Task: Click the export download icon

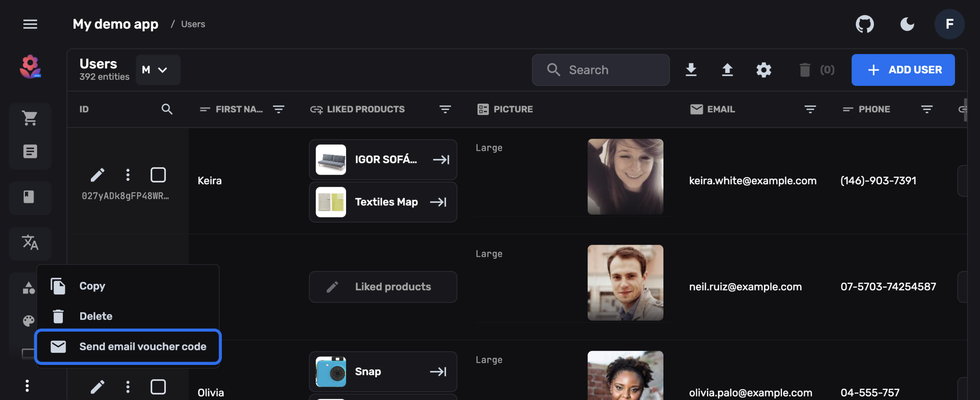Action: pos(691,69)
